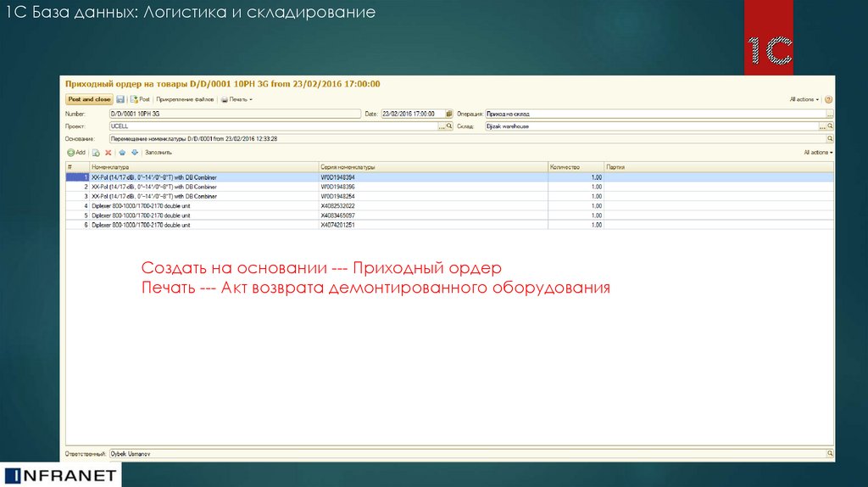Click the magnifier icon in the Проект field

(450, 126)
